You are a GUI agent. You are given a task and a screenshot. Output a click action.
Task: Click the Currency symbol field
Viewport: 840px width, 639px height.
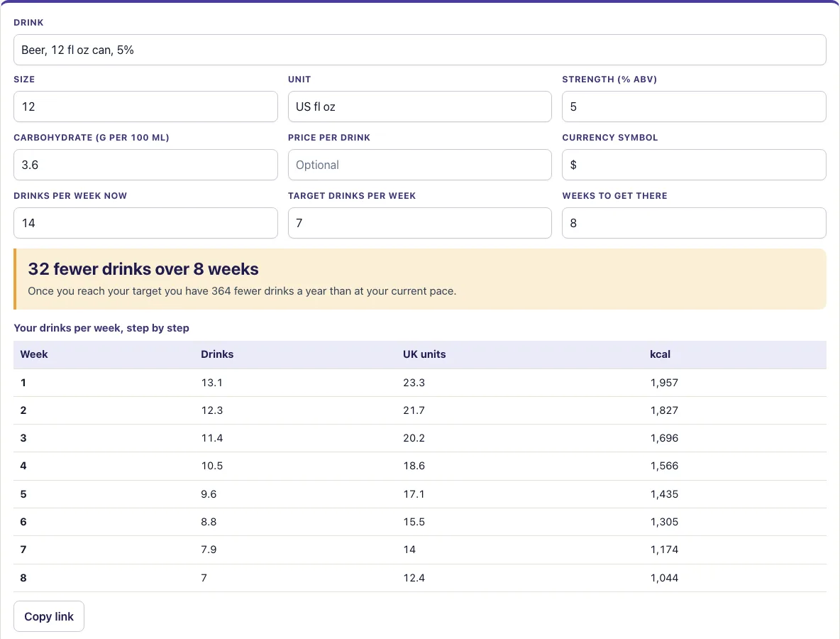[694, 165]
